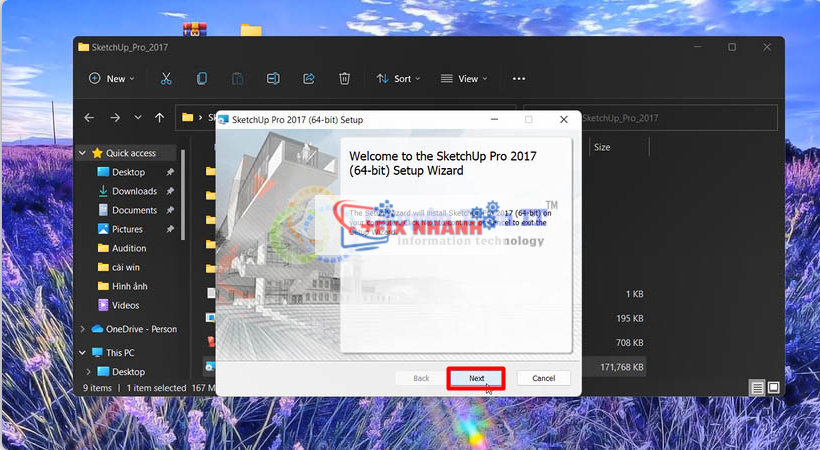Image resolution: width=820 pixels, height=450 pixels.
Task: Select Quick access in navigation pane
Action: [x=131, y=153]
